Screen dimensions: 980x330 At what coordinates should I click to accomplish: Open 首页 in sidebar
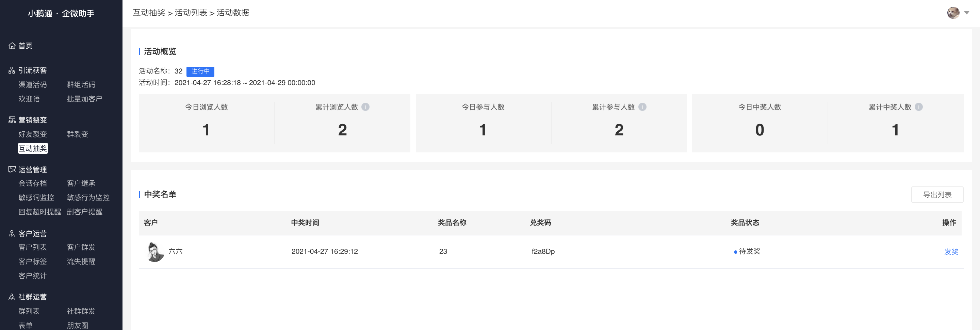pos(26,46)
